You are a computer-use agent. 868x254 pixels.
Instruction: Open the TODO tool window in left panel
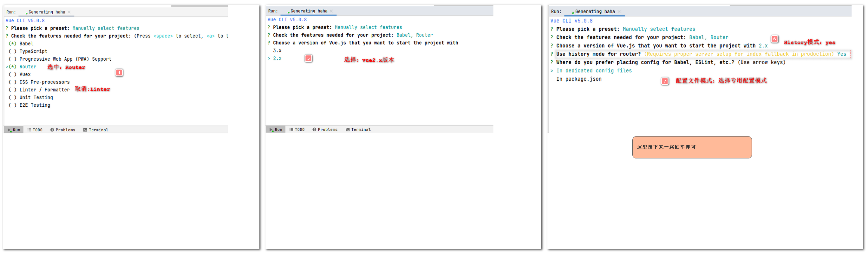35,130
